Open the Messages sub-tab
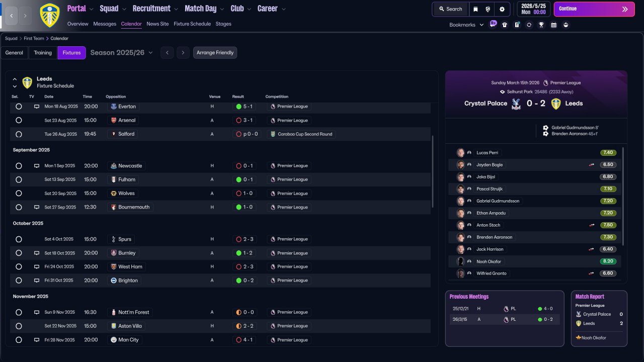 pyautogui.click(x=105, y=24)
